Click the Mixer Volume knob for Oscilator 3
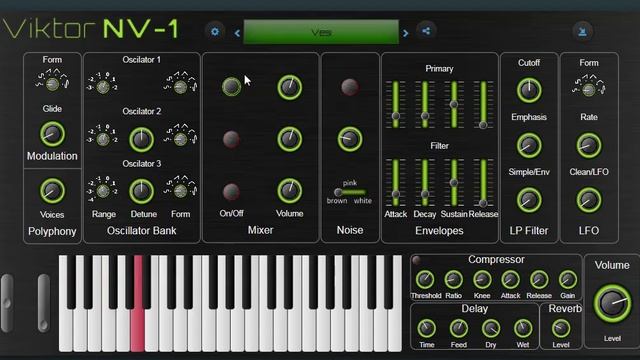Image resolution: width=640 pixels, height=360 pixels. 290,191
